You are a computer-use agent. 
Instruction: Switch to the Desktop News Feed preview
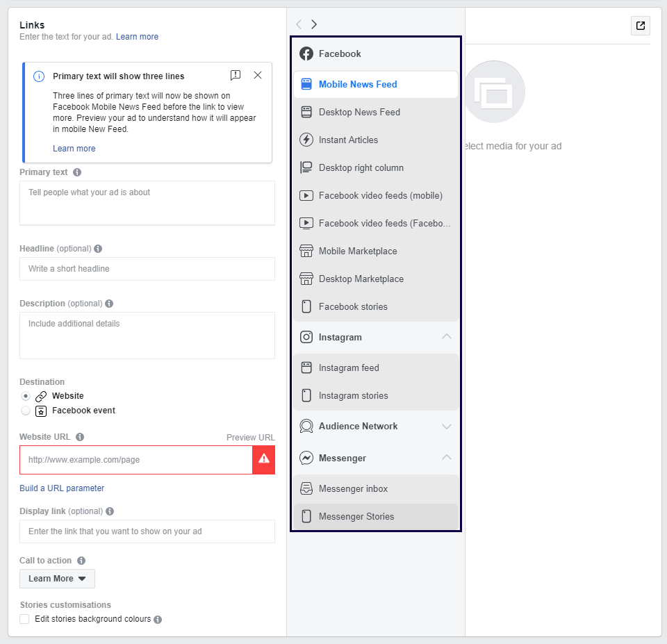pos(360,112)
